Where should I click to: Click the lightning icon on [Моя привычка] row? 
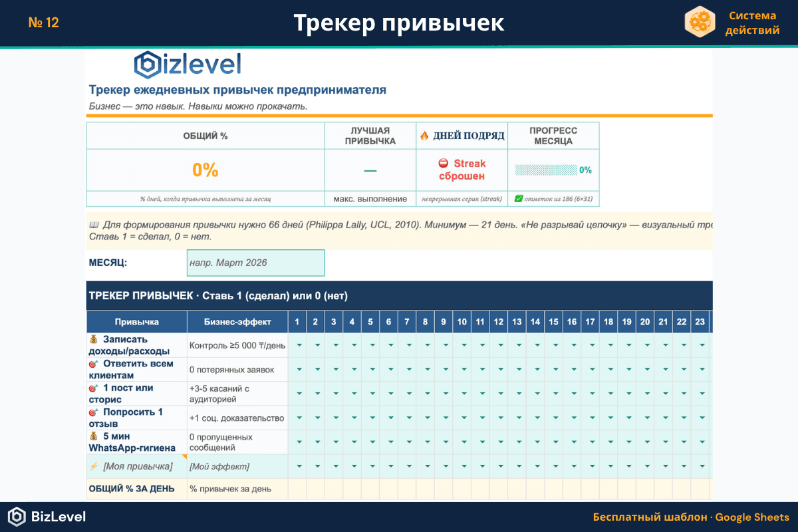pos(93,466)
